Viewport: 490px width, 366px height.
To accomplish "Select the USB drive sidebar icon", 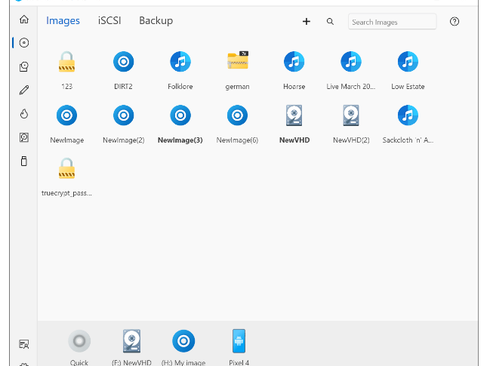I will pos(24,161).
